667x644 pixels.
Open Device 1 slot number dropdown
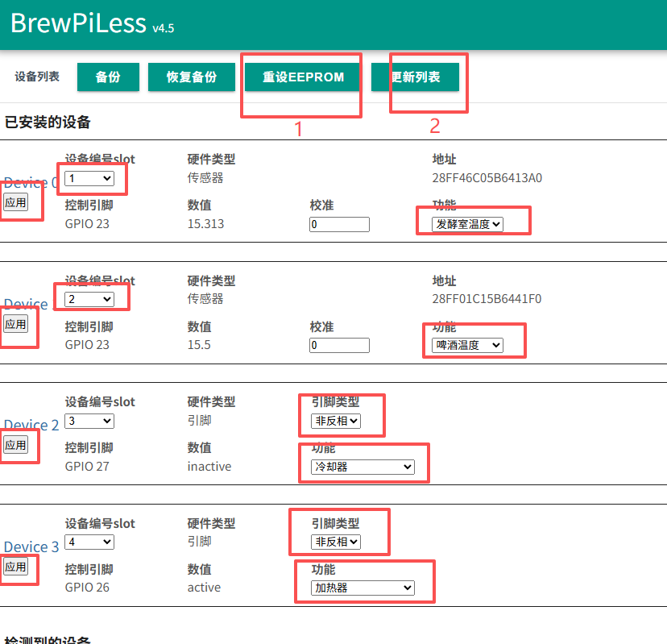[x=89, y=299]
